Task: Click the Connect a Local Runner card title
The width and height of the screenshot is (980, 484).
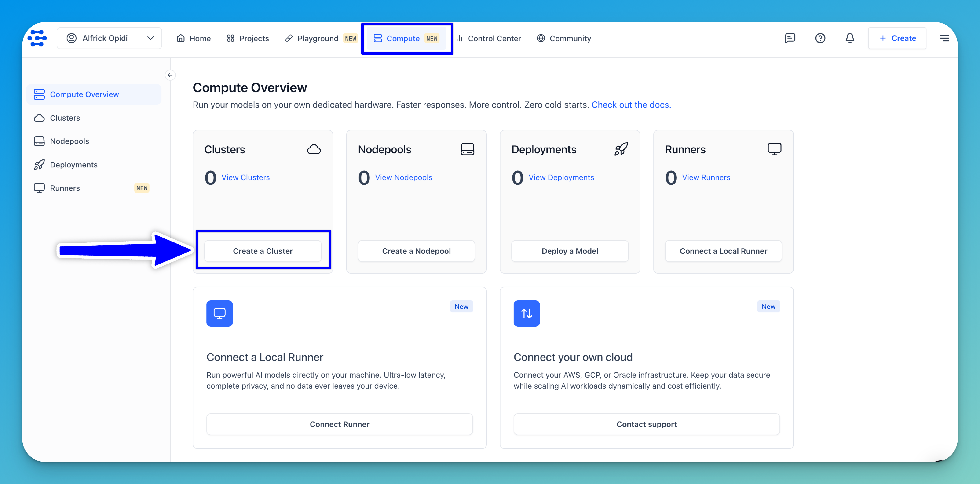Action: click(x=265, y=358)
